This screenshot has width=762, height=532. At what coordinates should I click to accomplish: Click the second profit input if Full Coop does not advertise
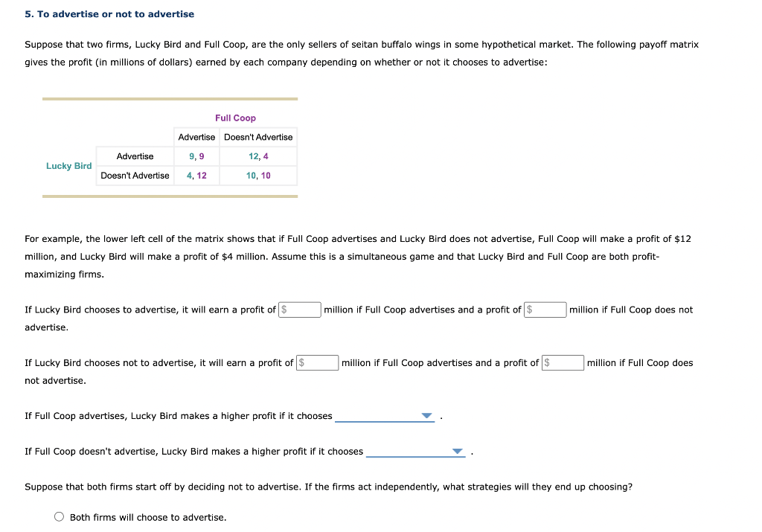545,309
